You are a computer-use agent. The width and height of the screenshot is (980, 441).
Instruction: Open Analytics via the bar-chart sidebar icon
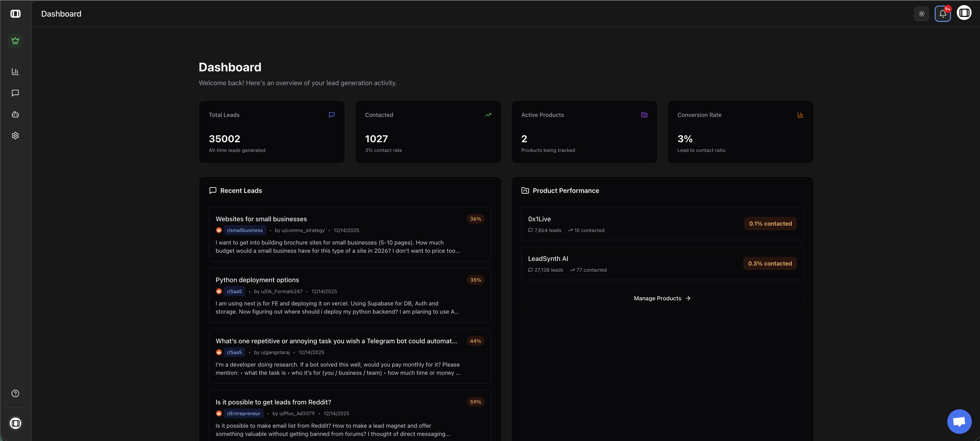tap(15, 71)
